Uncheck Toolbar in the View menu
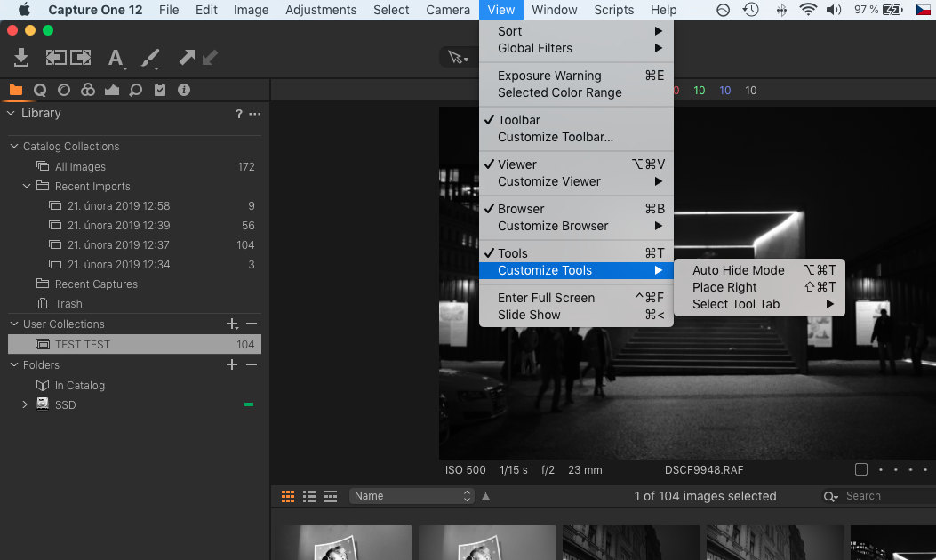Screen dimensions: 936x560 519,120
